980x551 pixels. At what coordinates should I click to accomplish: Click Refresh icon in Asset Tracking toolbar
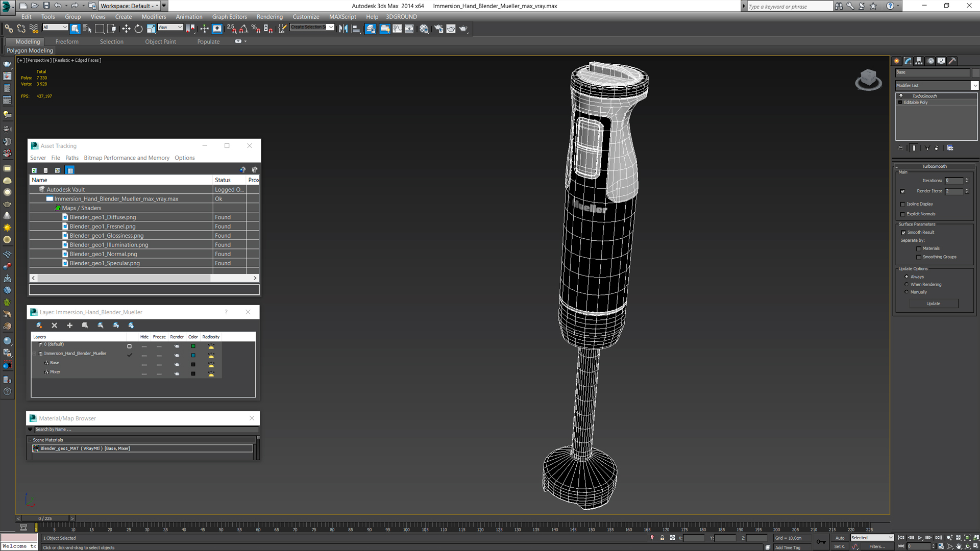tap(34, 170)
